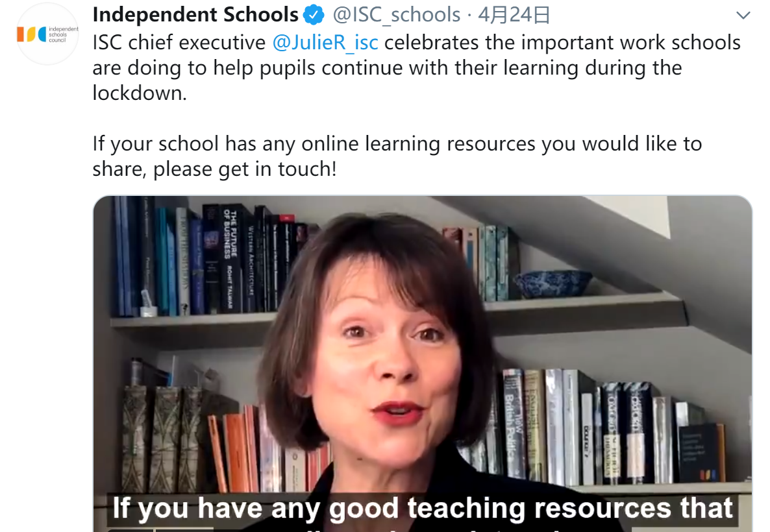Click the orange bar in ISC logo
Viewport: 770px width, 532px height.
(21, 34)
